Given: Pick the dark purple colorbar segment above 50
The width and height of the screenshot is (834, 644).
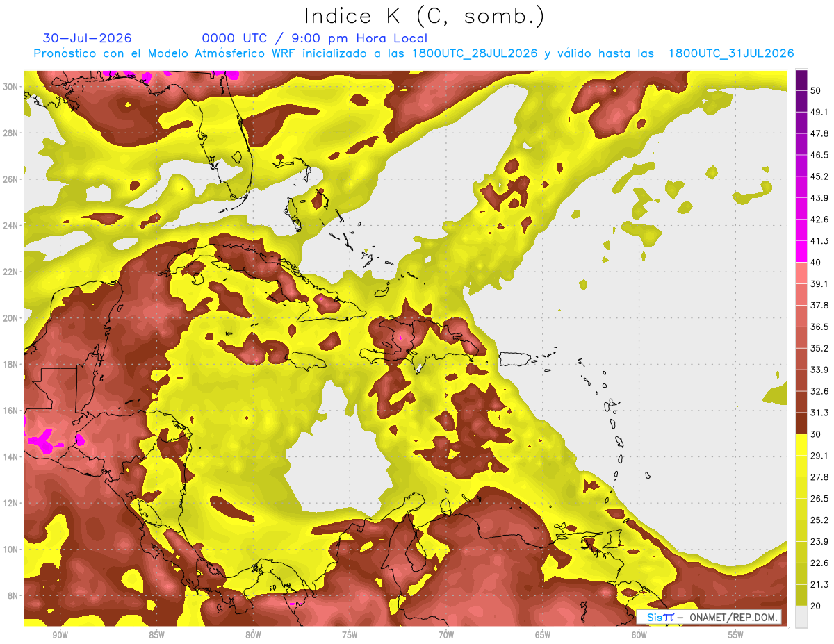Looking at the screenshot, I should (801, 81).
